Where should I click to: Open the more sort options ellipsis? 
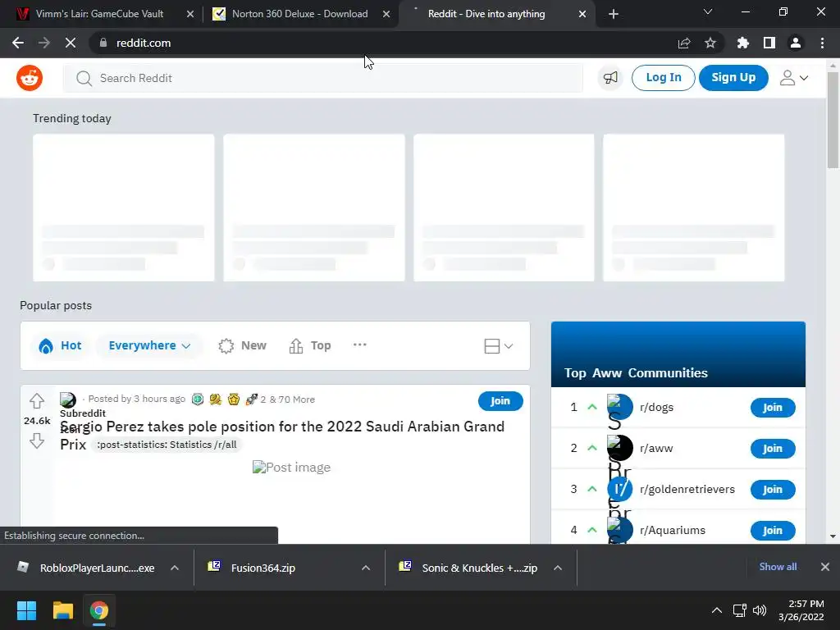[360, 345]
